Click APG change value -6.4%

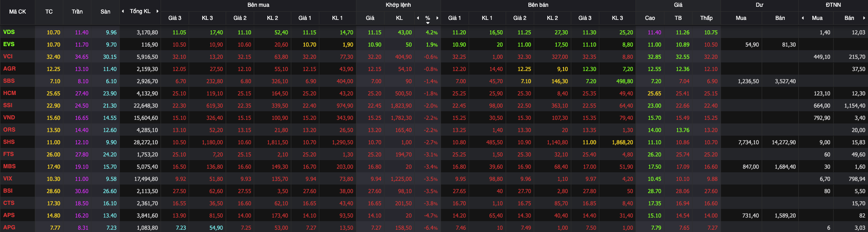click(x=431, y=228)
